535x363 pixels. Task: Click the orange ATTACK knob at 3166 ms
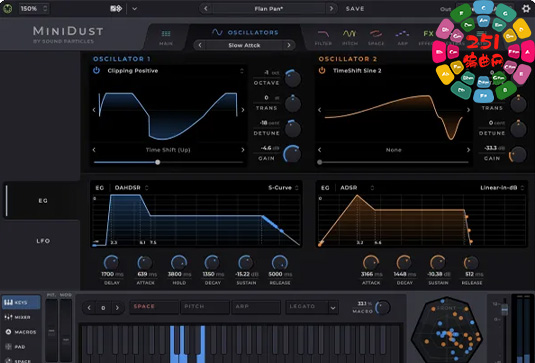coord(371,262)
